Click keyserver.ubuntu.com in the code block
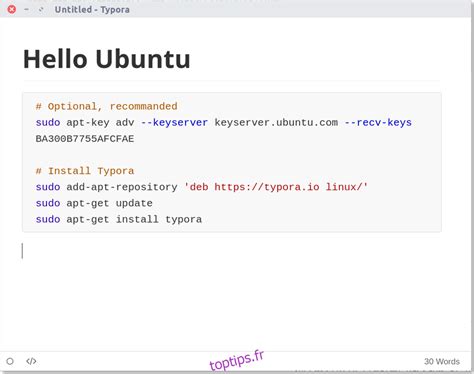474x374 pixels. click(276, 123)
